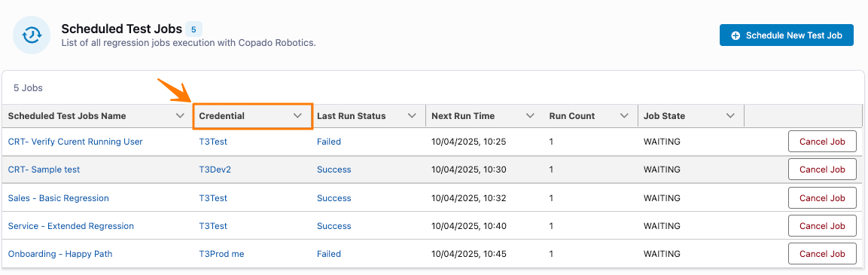Open the Credential column dropdown chevron
Image resolution: width=868 pixels, height=275 pixels.
(x=297, y=116)
